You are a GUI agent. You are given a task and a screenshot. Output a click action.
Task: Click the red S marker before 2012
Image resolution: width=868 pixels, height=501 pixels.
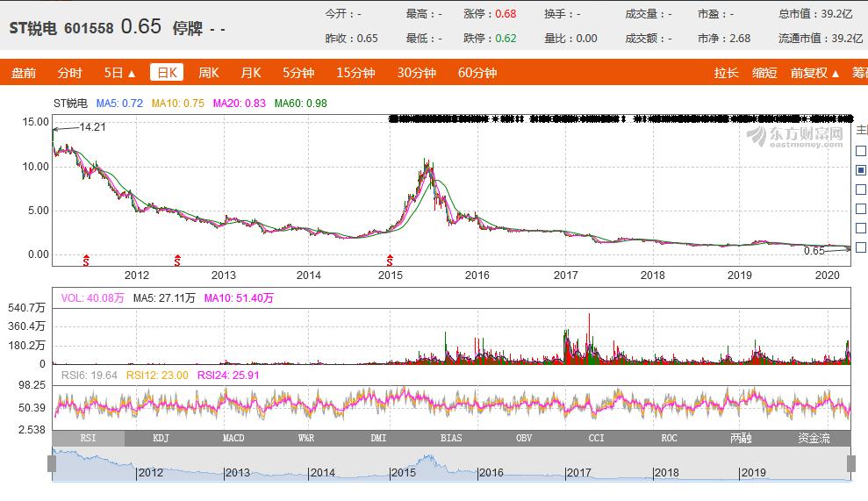86,259
